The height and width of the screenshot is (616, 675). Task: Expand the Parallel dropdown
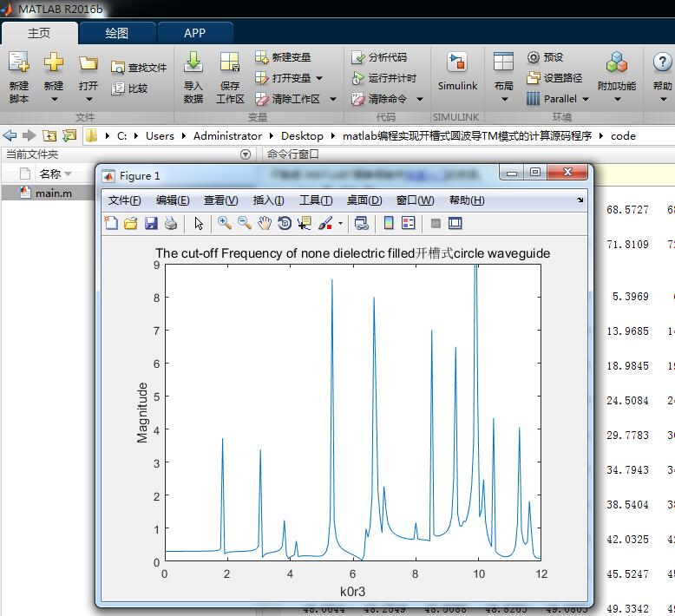pyautogui.click(x=586, y=99)
